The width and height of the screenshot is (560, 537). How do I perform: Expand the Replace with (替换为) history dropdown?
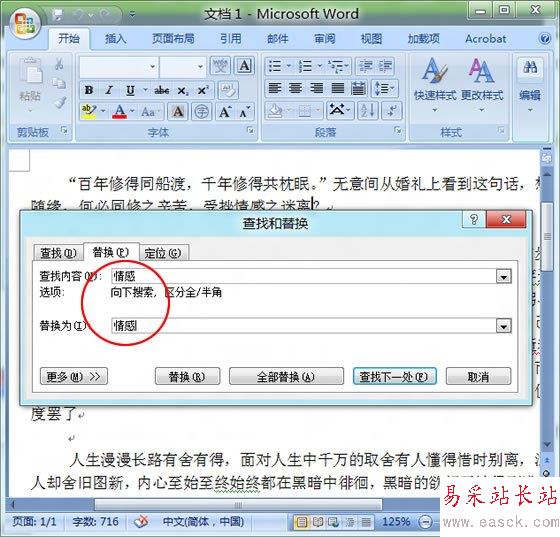click(503, 326)
